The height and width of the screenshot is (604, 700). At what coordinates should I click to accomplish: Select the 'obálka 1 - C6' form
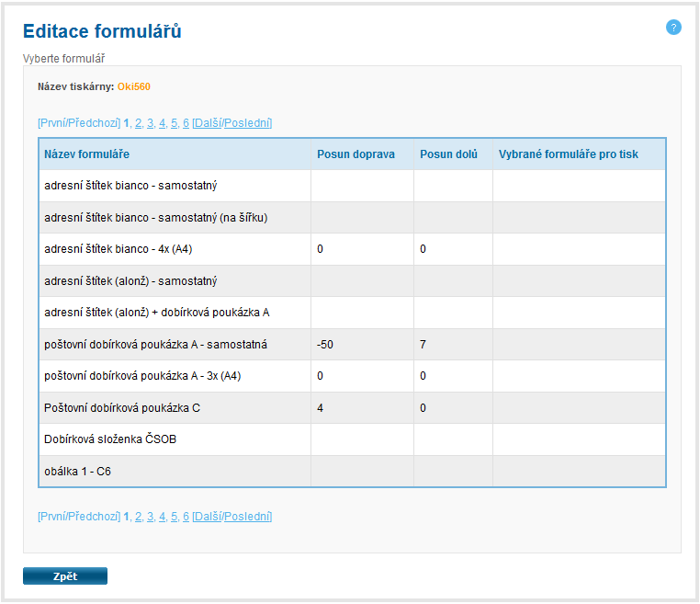[x=77, y=472]
